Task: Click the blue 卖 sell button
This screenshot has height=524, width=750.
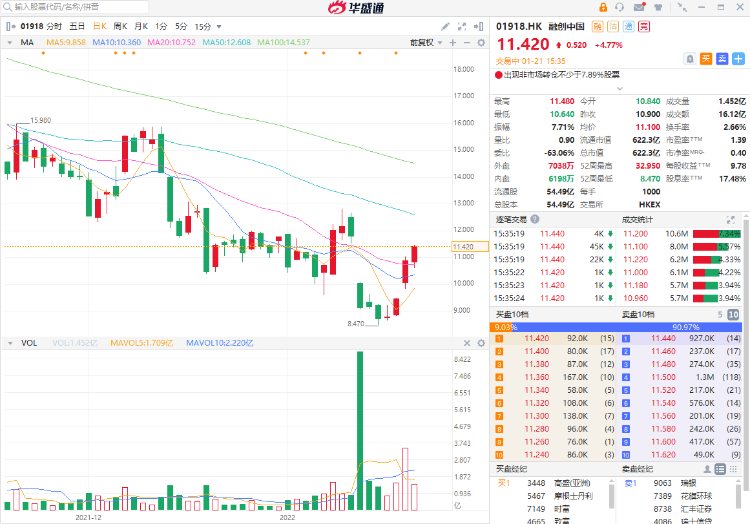Action: coord(722,59)
